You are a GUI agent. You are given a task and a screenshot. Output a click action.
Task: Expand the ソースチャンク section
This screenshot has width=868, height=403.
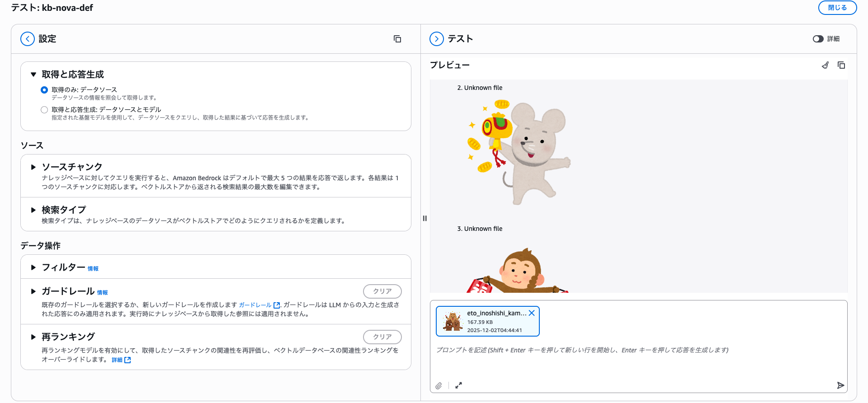33,167
